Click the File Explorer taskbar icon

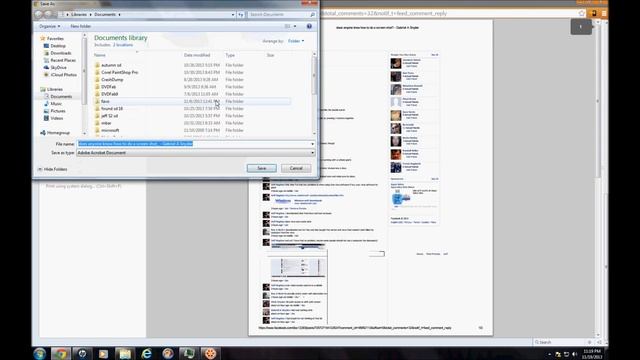124,353
